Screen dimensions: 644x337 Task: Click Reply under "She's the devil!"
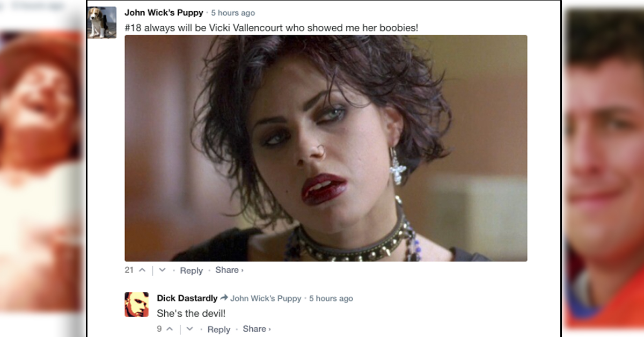[219, 329]
